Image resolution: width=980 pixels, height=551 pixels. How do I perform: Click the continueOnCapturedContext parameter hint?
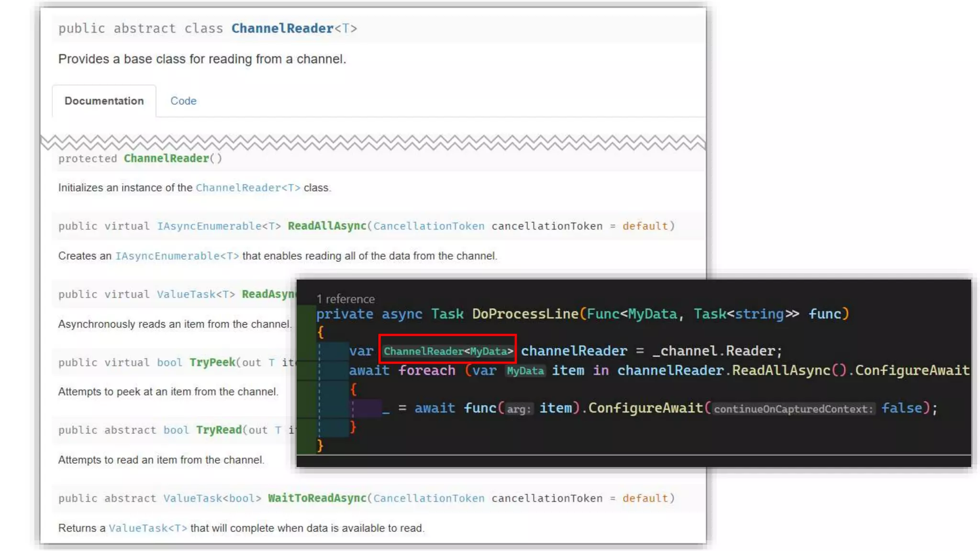tap(793, 409)
